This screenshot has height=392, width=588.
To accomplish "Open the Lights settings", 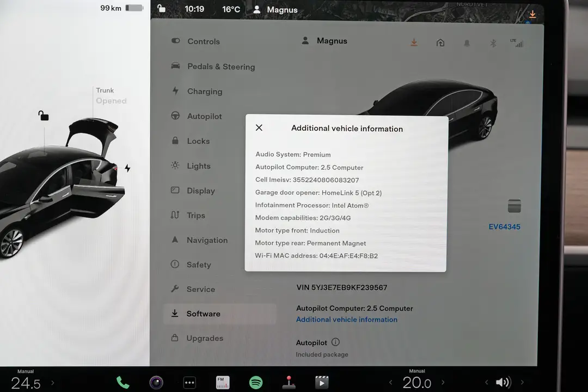I will [191, 166].
